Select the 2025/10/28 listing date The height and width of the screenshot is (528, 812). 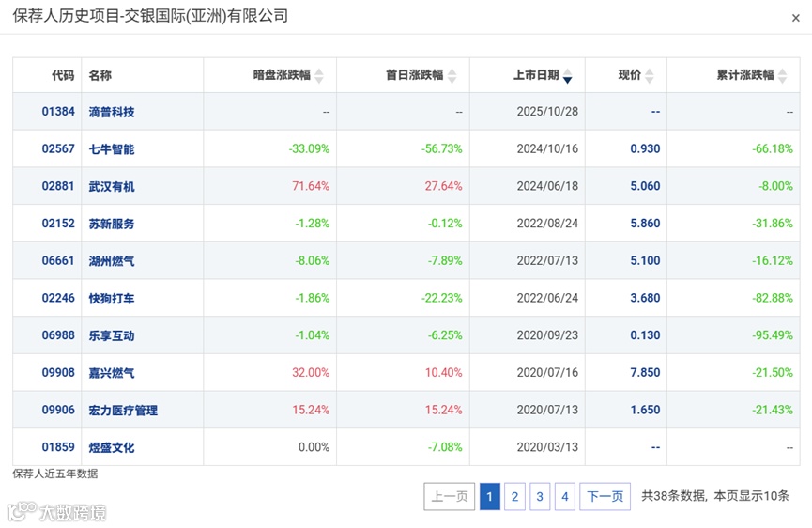(547, 112)
